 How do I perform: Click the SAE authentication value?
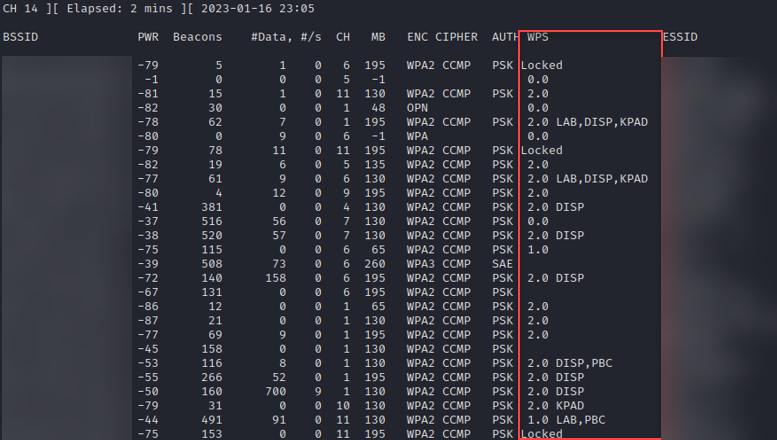pos(502,263)
